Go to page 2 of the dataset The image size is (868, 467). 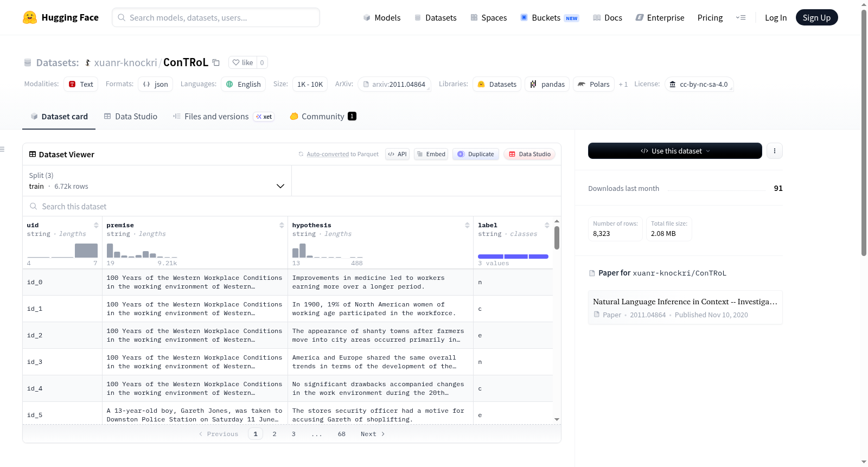click(275, 434)
